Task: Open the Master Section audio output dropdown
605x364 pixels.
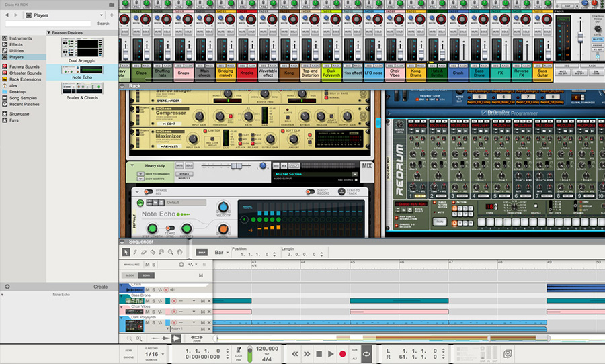Action: [x=355, y=175]
